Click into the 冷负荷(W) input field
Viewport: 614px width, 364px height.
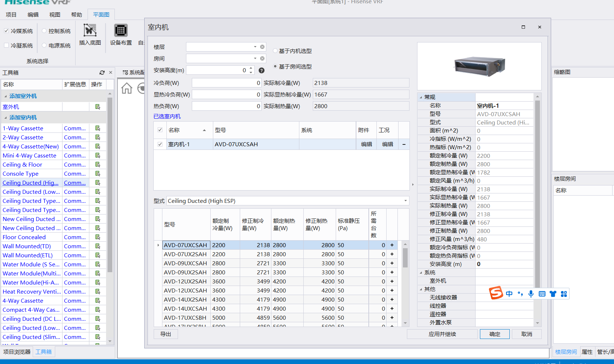[x=226, y=83]
